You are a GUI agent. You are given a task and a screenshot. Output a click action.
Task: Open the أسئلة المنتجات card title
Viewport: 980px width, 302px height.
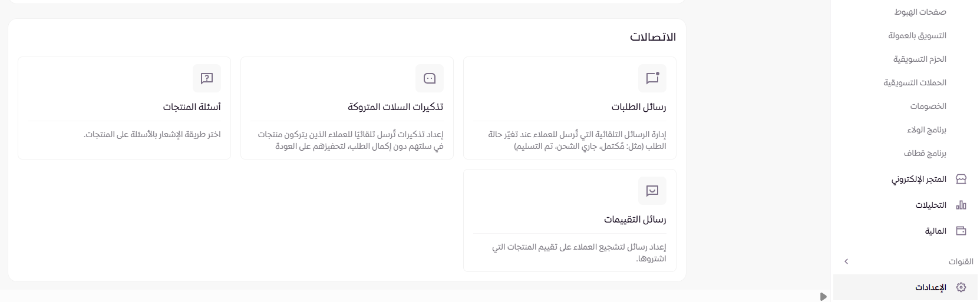(192, 107)
